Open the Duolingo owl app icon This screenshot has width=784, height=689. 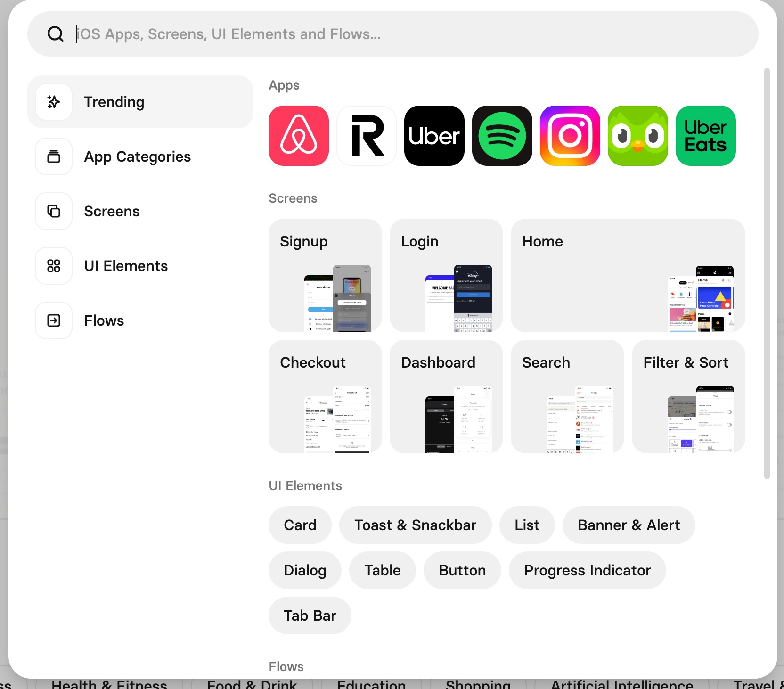(638, 136)
